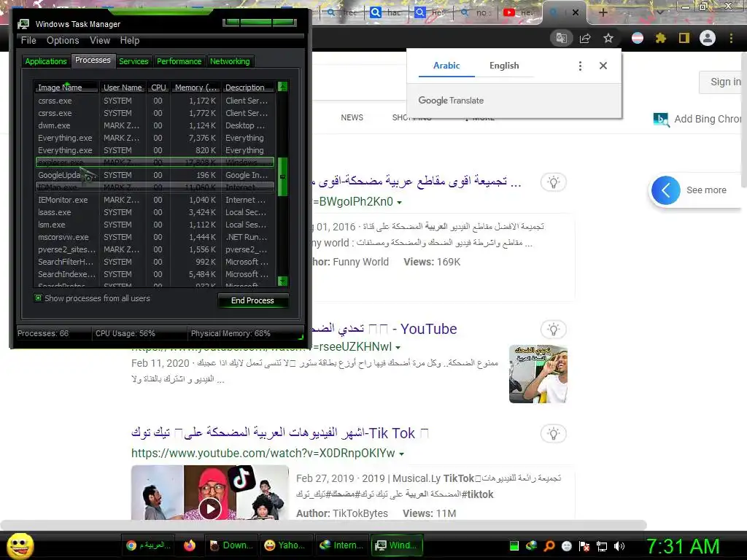Open the Chrome Extensions puzzle icon

pos(660,38)
